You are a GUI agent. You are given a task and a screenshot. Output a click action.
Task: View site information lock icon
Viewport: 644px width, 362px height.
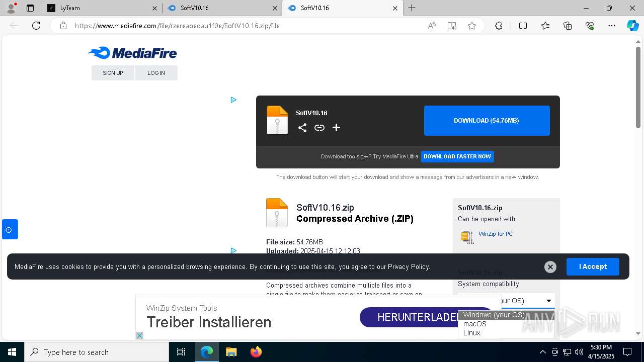pos(63,26)
